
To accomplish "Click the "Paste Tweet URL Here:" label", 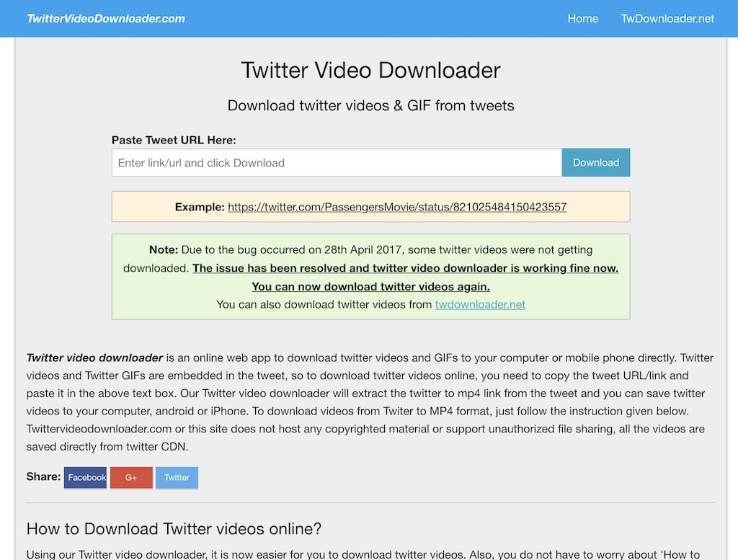I will pos(174,141).
